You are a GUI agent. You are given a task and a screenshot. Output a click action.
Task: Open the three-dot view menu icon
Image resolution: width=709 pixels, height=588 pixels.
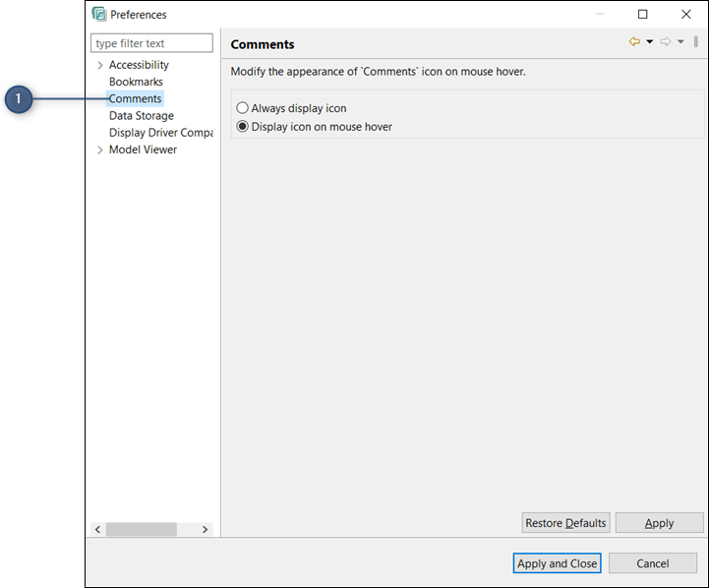696,42
